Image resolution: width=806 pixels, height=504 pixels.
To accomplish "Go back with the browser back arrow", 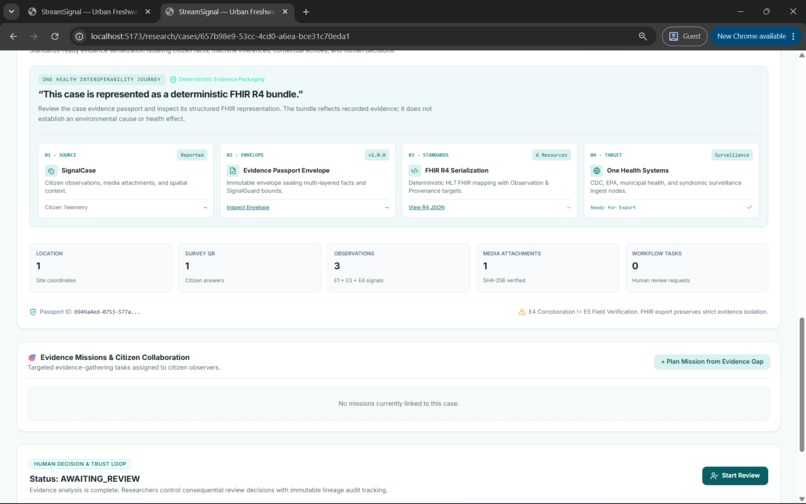I will pos(13,37).
